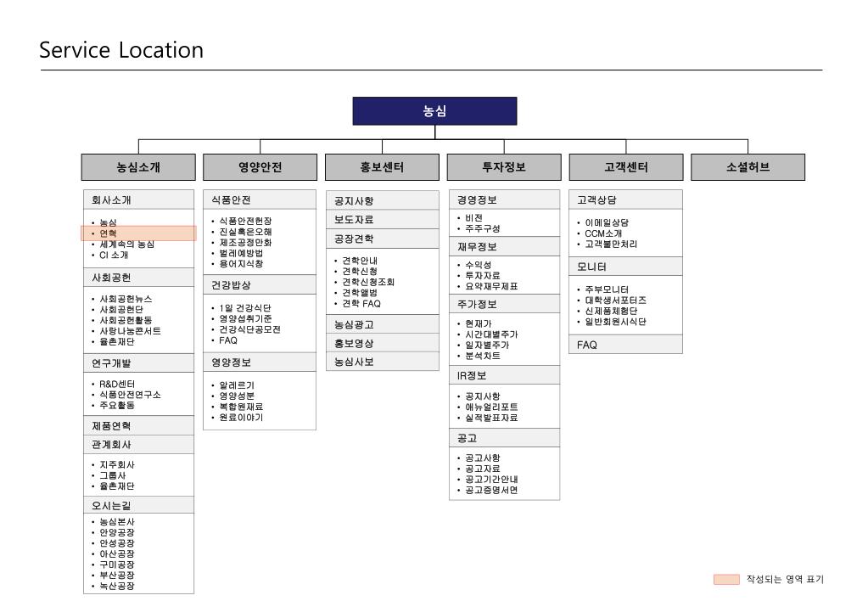This screenshot has width=868, height=601.
Task: Click the 벌레예방법 item
Action: 241,253
